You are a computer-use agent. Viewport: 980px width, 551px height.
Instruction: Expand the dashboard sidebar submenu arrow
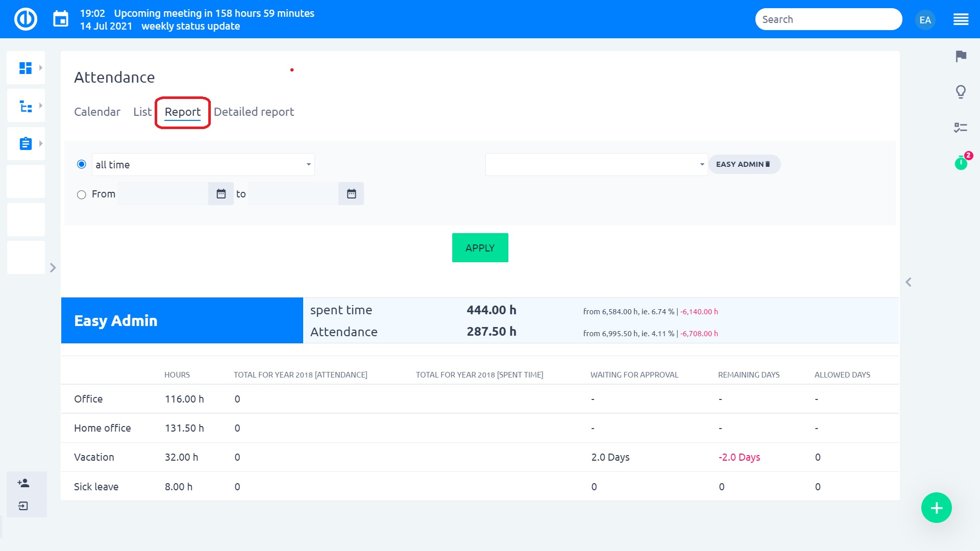pos(40,68)
